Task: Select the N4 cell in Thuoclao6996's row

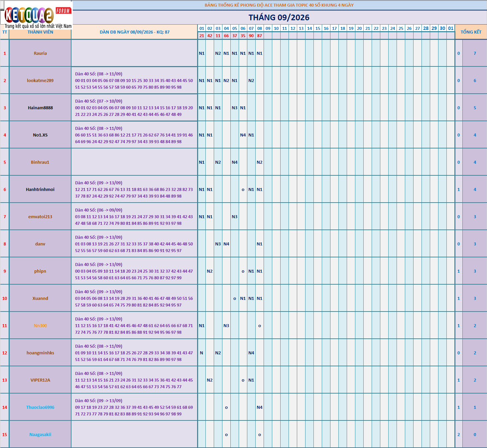Action: pyautogui.click(x=260, y=407)
